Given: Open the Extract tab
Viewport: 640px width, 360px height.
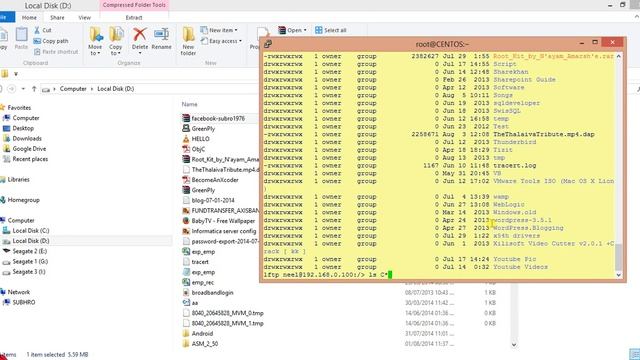Looking at the screenshot, I should tap(134, 18).
